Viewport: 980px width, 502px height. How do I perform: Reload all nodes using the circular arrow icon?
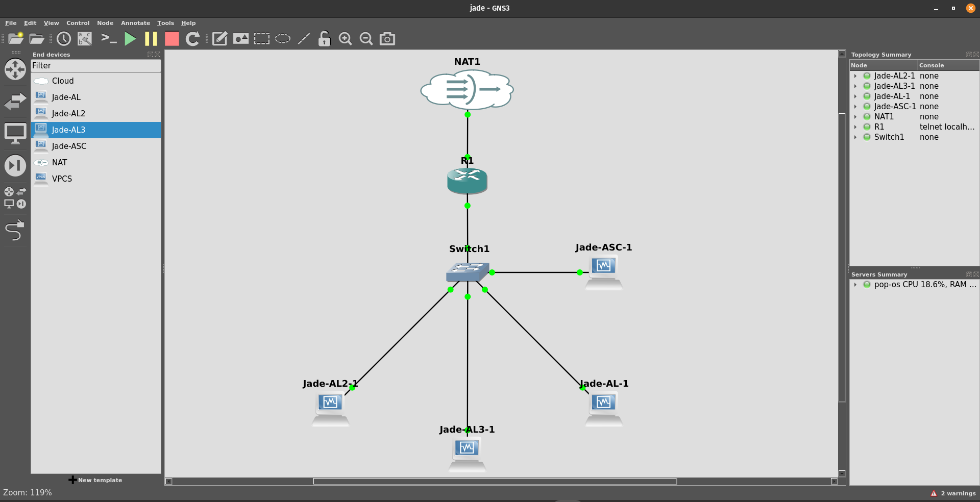tap(192, 39)
